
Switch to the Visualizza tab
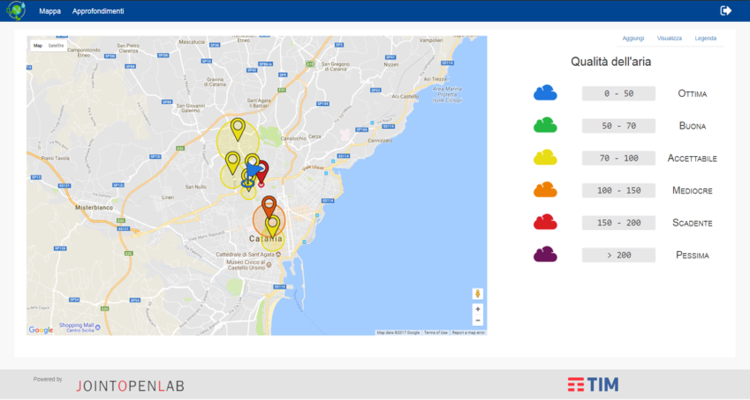669,38
